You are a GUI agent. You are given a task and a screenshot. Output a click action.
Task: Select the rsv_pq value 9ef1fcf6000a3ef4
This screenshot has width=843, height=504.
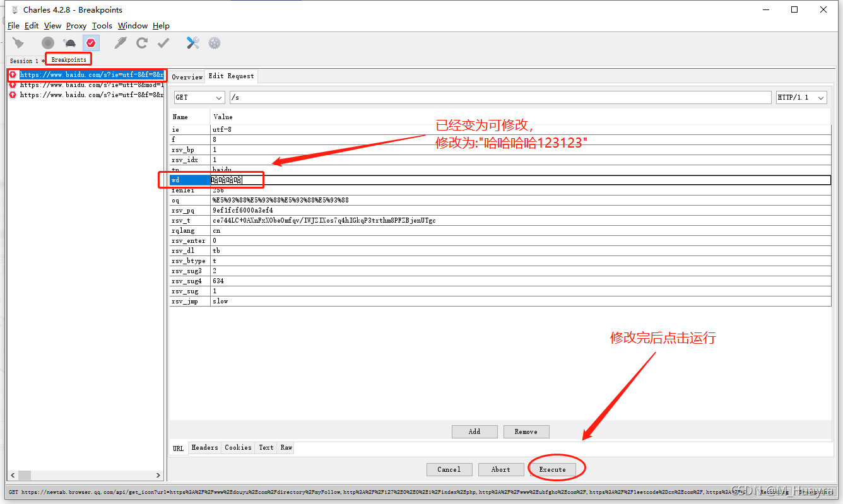[521, 211]
